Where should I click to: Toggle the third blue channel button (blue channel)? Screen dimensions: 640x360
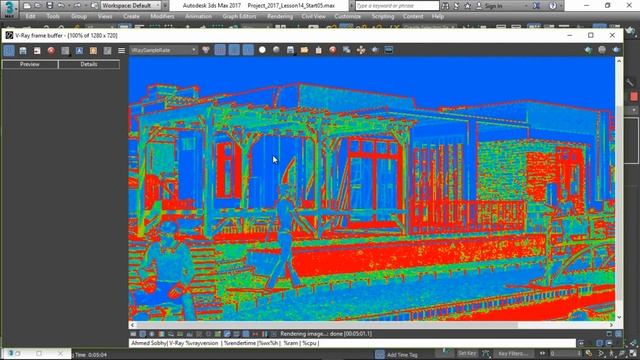[248, 50]
